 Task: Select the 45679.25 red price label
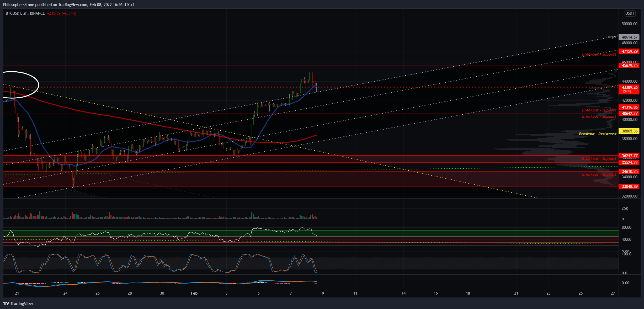coord(630,66)
